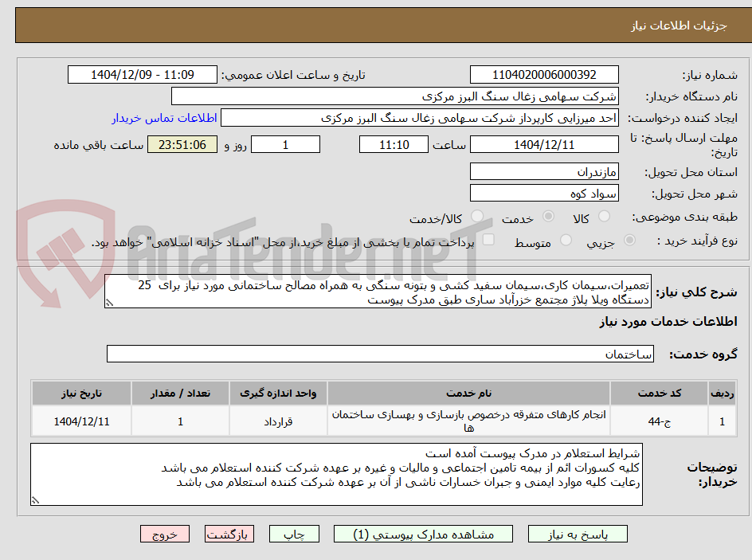Image resolution: width=752 pixels, height=560 pixels.
Task: Click the پاسخ به نیاز button
Action: click(x=578, y=534)
